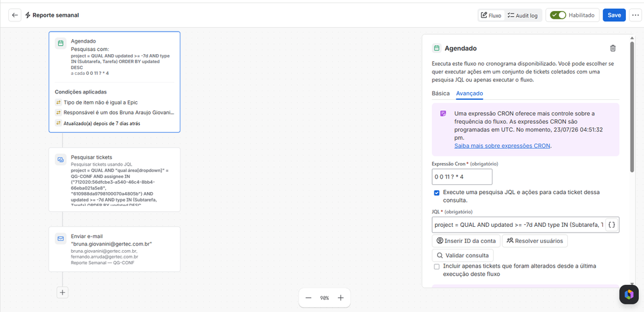The height and width of the screenshot is (312, 644).
Task: Zoom out the canvas with minus
Action: coord(308,298)
